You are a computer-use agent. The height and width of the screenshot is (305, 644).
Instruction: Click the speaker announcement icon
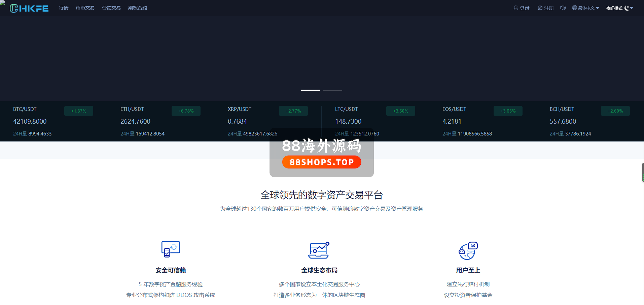pyautogui.click(x=563, y=8)
